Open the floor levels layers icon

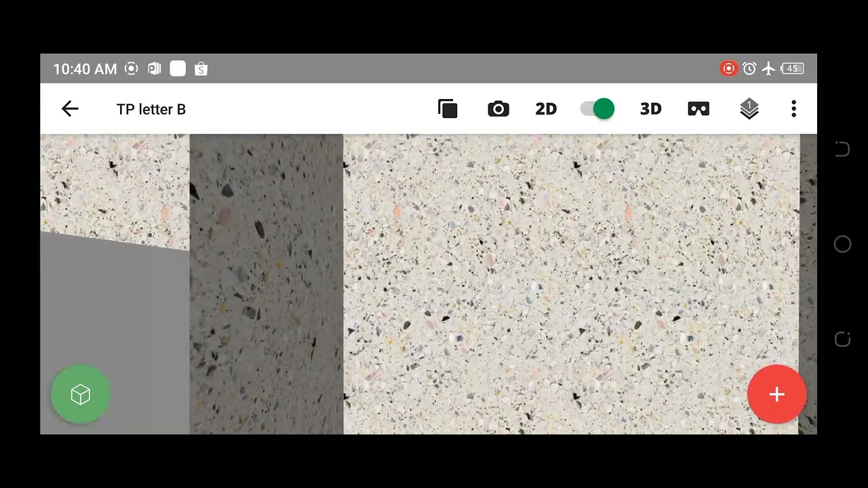point(749,109)
